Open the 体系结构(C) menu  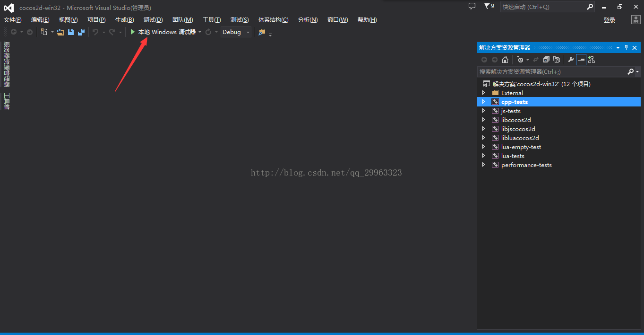(273, 20)
